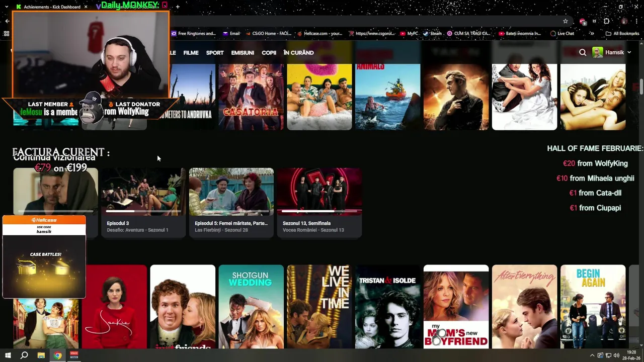644x362 pixels.
Task: Open Free Ringtones bookmark
Action: [194, 34]
